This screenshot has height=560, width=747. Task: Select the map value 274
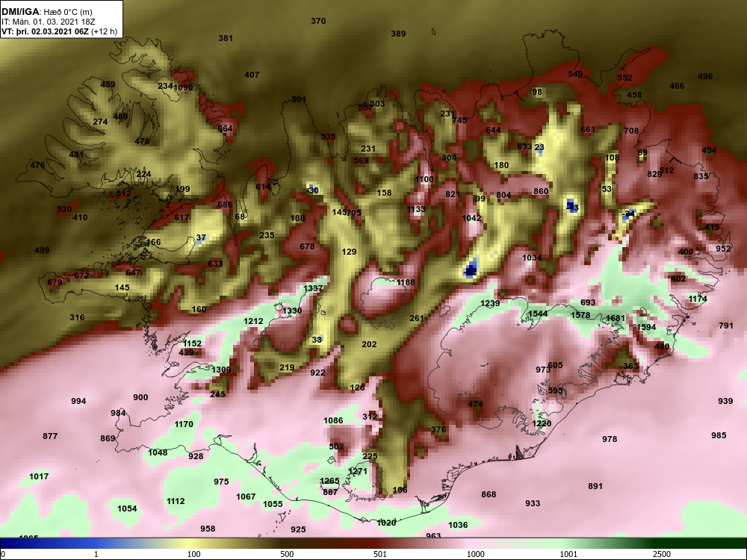(x=100, y=122)
